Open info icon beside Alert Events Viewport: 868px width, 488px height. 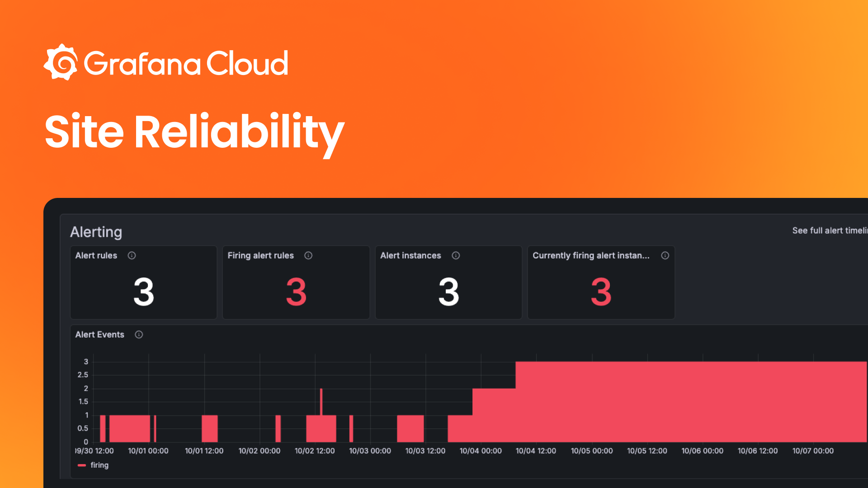point(139,335)
